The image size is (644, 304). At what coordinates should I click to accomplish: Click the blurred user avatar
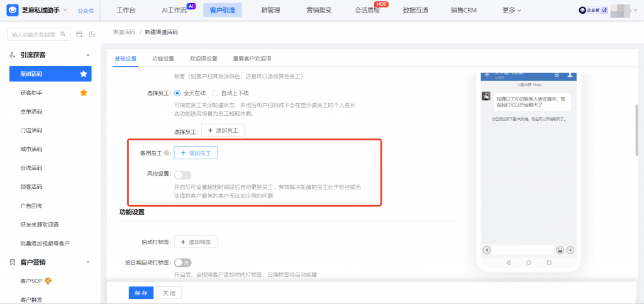coord(619,11)
